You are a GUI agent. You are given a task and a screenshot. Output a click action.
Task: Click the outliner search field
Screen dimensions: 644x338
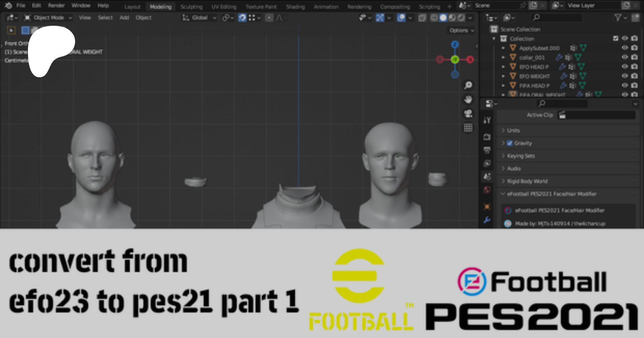point(556,18)
